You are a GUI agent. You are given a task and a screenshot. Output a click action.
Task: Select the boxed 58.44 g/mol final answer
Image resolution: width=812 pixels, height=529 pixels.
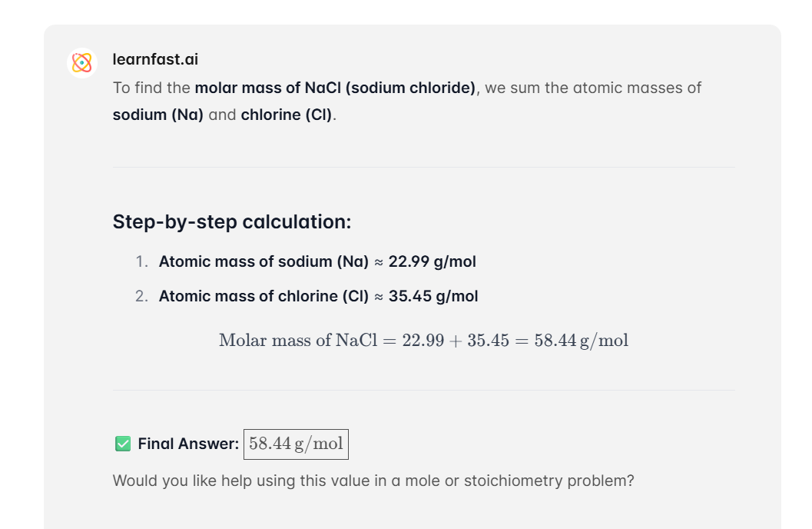(x=297, y=444)
